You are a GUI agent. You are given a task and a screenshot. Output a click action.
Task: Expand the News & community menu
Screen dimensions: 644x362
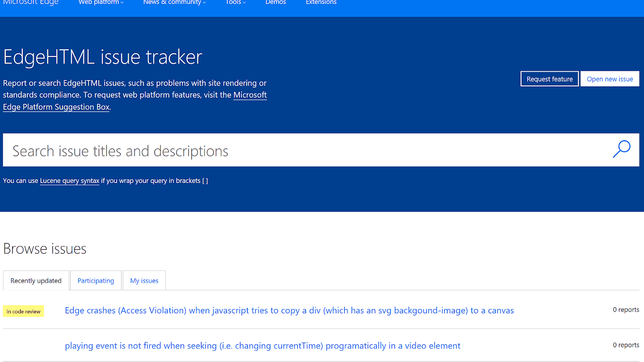(174, 2)
